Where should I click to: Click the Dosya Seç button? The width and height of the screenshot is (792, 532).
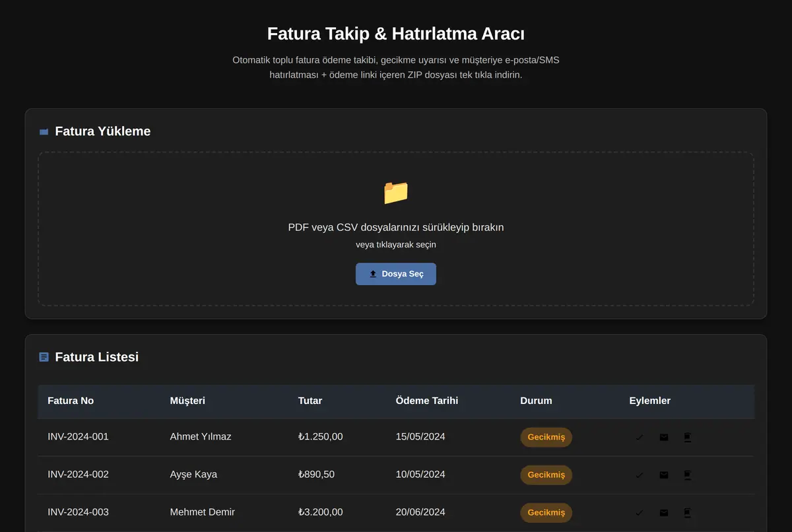(x=396, y=274)
